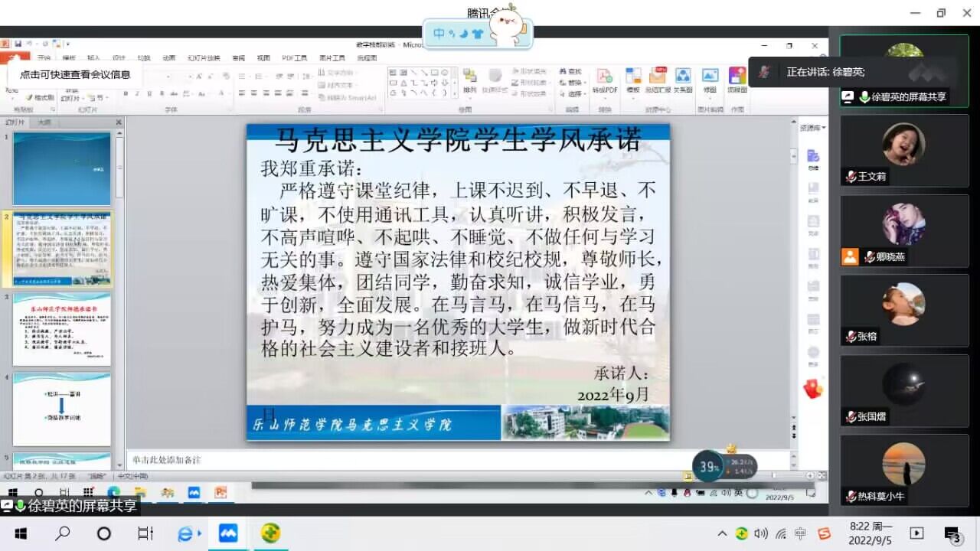Open Windows search magnifier icon
Image resolution: width=980 pixels, height=551 pixels.
(x=63, y=533)
